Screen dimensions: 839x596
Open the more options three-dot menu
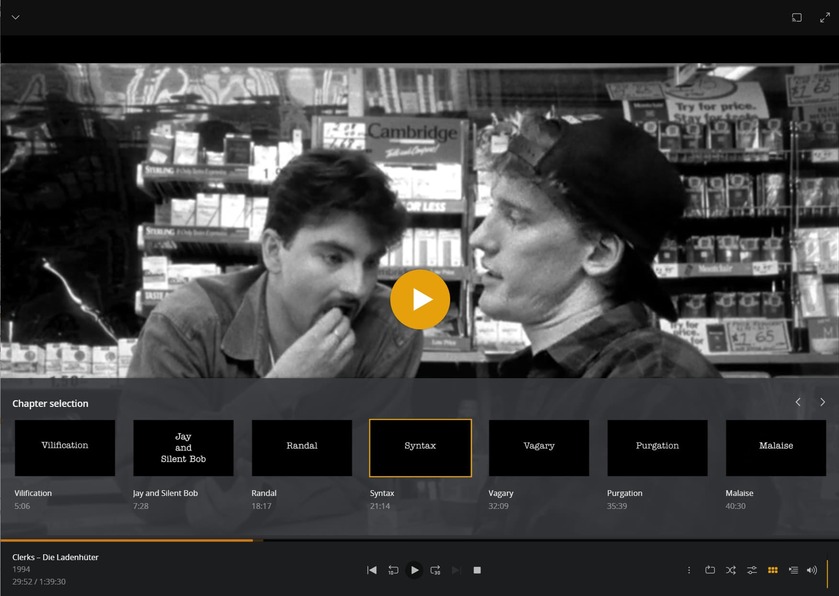tap(689, 570)
